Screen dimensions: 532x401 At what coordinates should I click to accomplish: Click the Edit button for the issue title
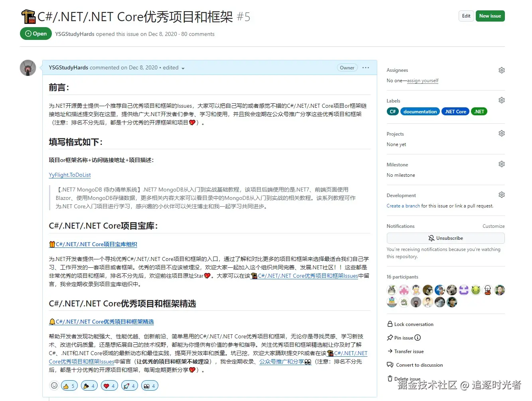[x=466, y=16]
